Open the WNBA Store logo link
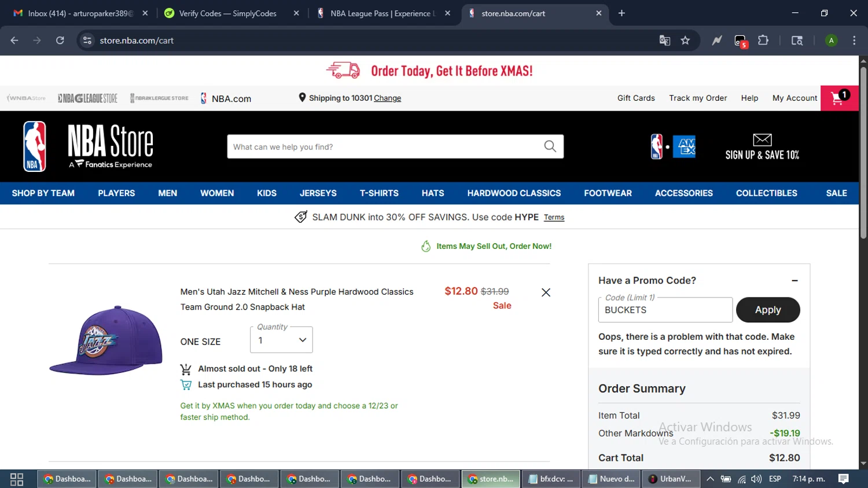Screen dimensions: 868x488 [x=26, y=98]
